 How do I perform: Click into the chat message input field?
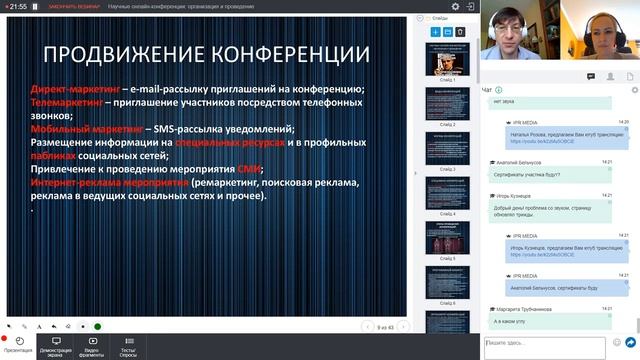[x=545, y=348]
